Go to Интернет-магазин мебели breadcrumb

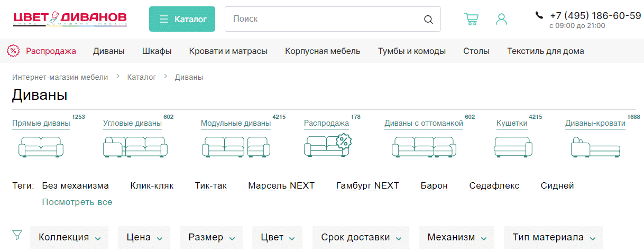click(60, 77)
